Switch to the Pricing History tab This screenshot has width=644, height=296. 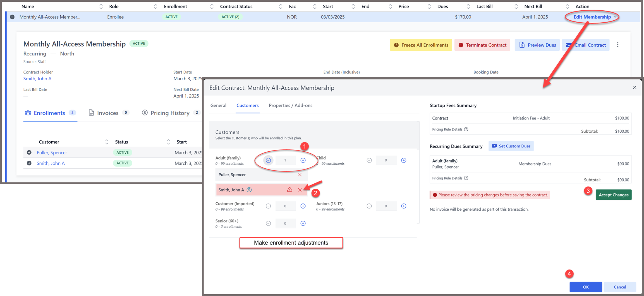pos(171,113)
